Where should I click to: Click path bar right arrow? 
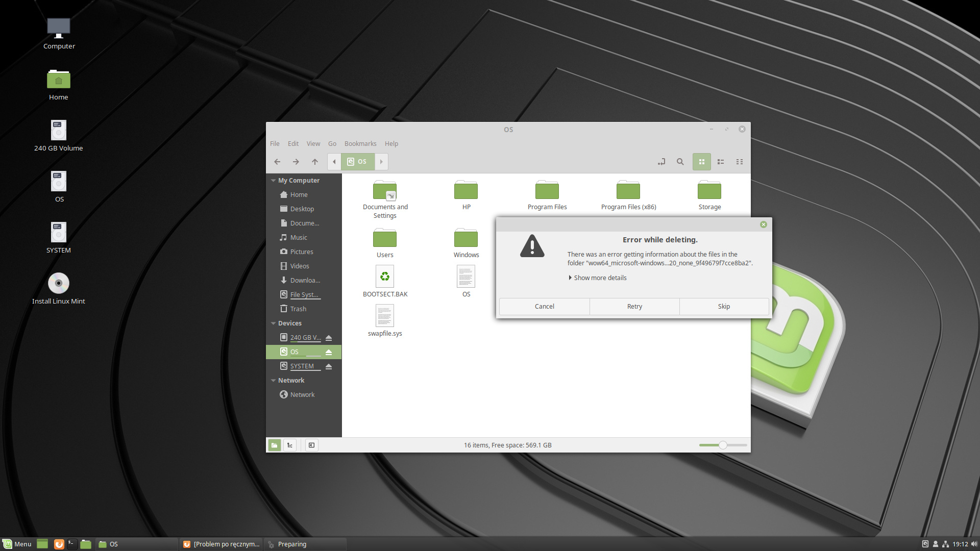[381, 162]
